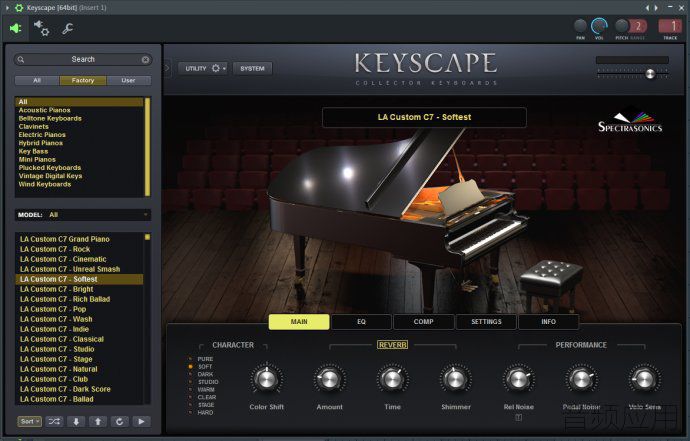This screenshot has width=690, height=441.
Task: Select the All filter tab
Action: click(37, 81)
